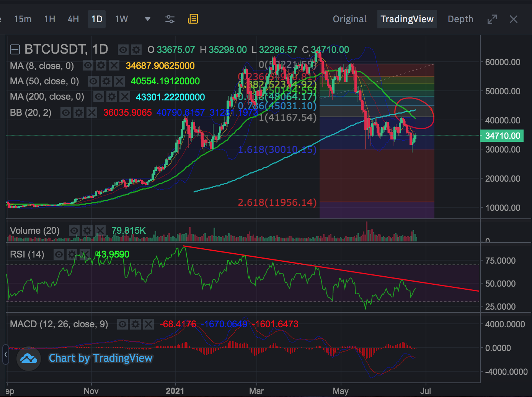The width and height of the screenshot is (532, 397).
Task: Hide the MA 50 indicator
Action: (93, 81)
